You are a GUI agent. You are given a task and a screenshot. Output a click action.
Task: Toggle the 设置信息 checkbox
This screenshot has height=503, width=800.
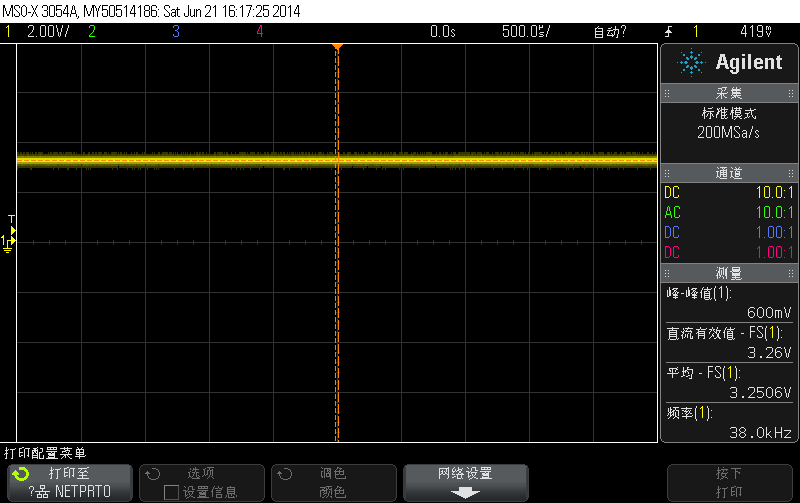[171, 492]
